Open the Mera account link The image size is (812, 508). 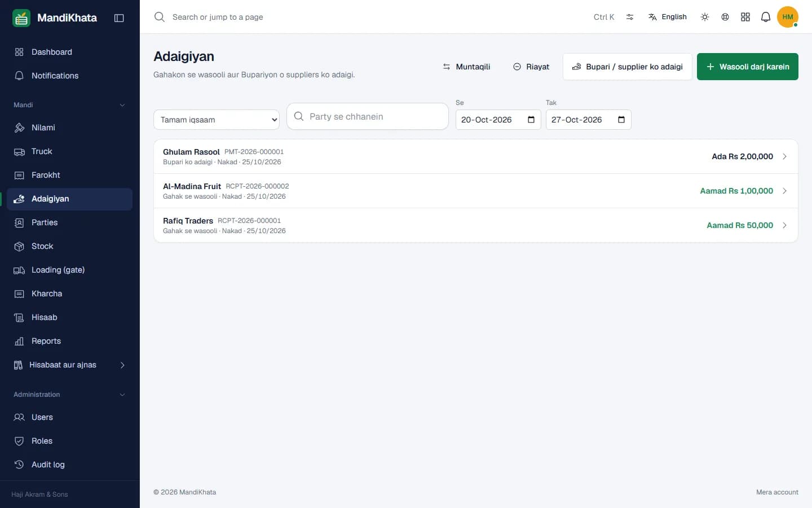777,492
